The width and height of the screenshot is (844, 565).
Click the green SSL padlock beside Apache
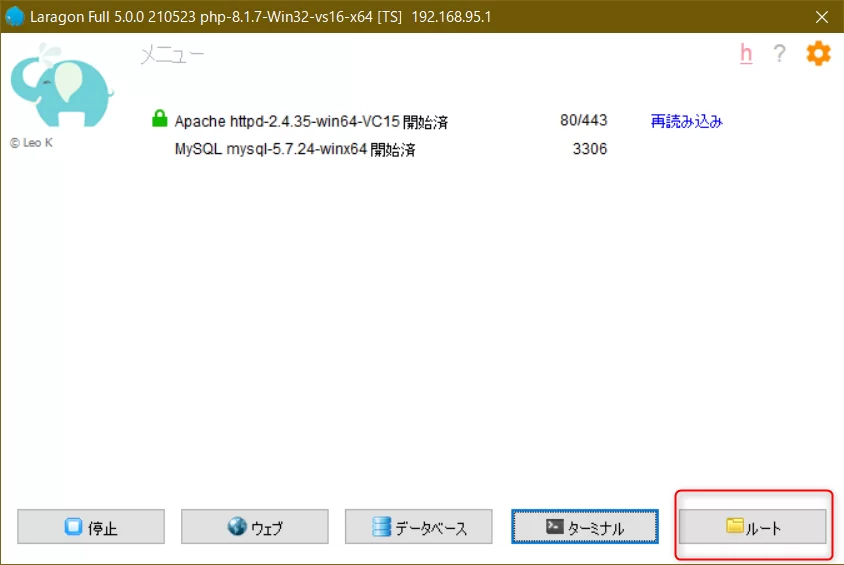pyautogui.click(x=159, y=118)
